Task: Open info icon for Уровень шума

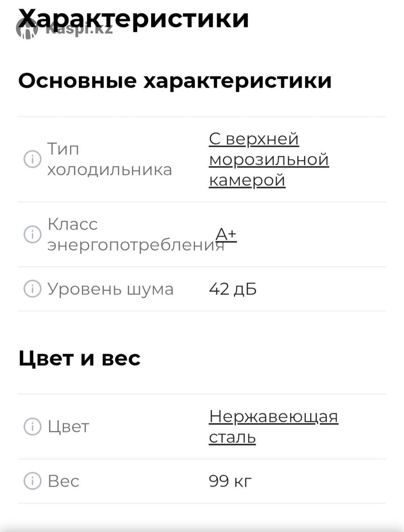Action: (32, 289)
